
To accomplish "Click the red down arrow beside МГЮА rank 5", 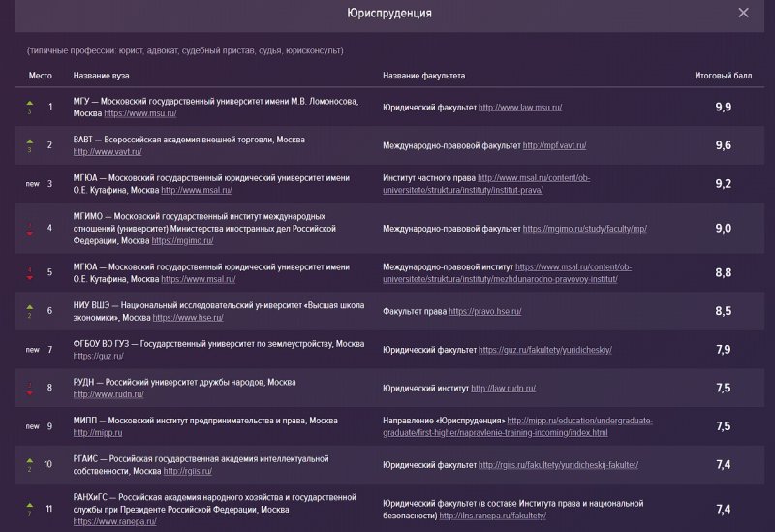I will [30, 278].
